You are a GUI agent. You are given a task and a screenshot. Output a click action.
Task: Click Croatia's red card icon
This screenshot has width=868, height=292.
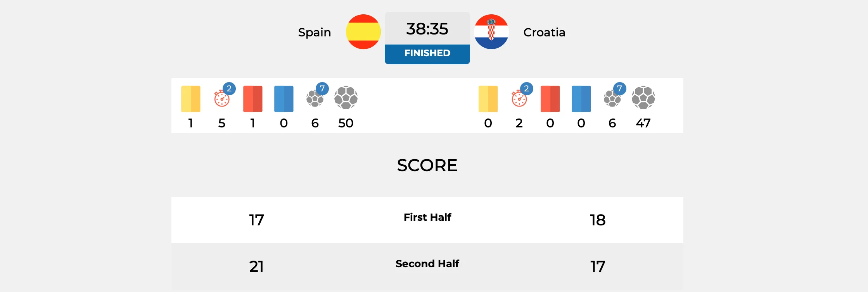click(550, 99)
